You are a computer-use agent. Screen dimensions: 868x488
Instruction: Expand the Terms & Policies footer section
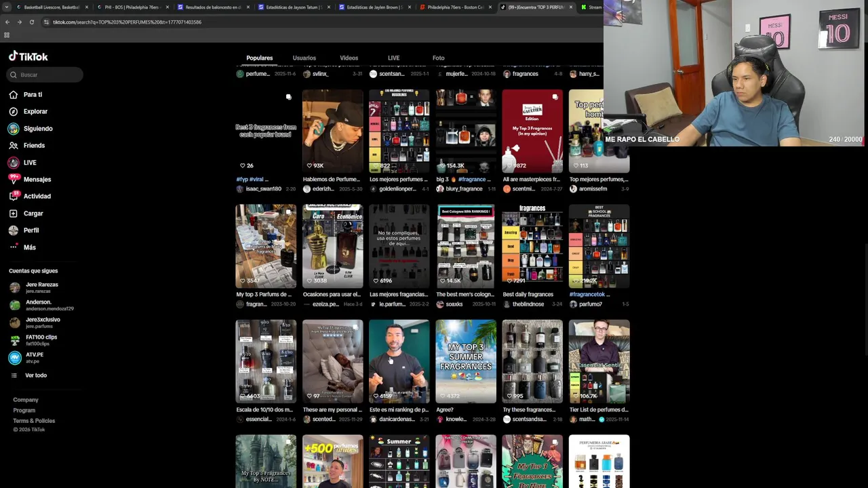(x=34, y=421)
